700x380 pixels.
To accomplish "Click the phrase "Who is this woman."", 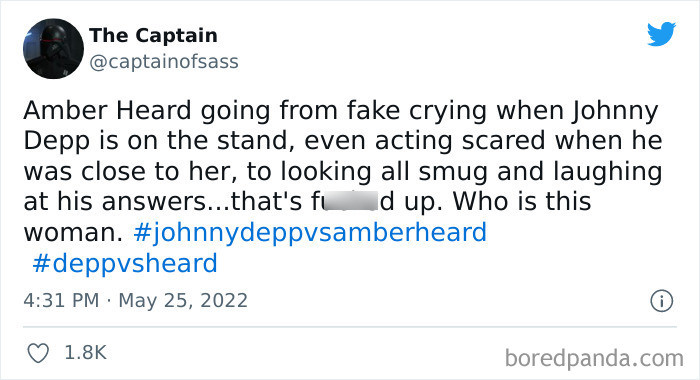I will (x=307, y=217).
